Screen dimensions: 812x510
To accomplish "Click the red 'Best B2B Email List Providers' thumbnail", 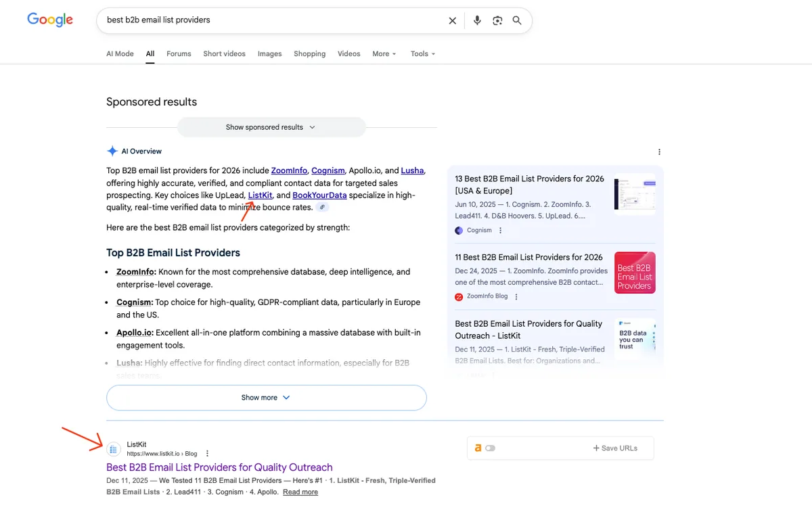I will [x=635, y=273].
